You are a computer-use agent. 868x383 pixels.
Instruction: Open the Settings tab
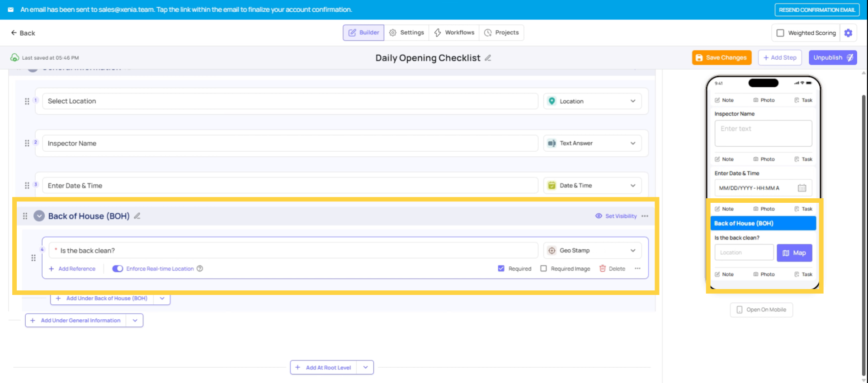pos(406,33)
